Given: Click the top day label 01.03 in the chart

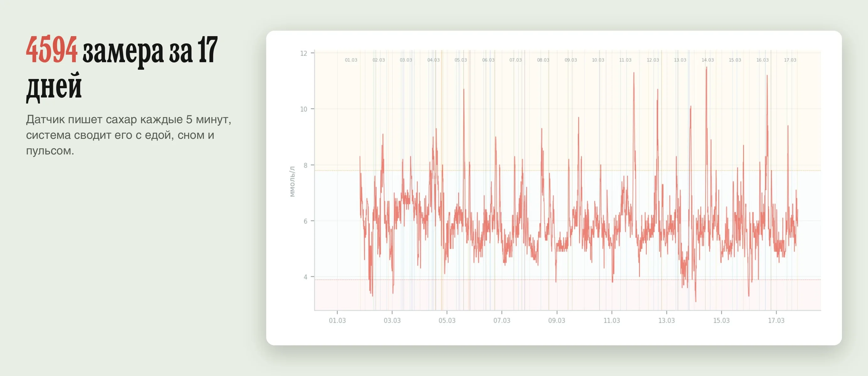Looking at the screenshot, I should click(x=351, y=60).
